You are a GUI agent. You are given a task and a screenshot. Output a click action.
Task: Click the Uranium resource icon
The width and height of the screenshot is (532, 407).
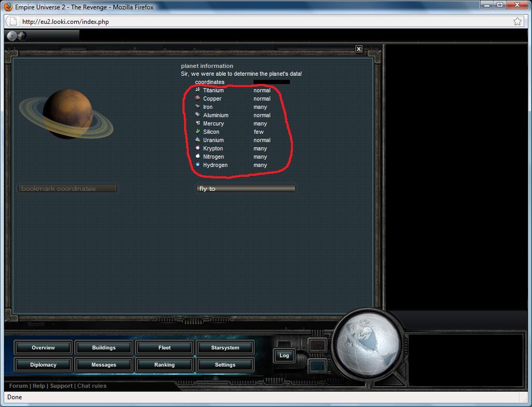click(x=198, y=140)
